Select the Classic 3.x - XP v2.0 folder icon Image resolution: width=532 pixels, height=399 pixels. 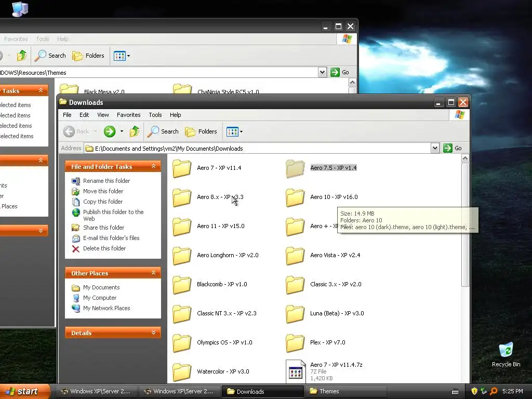click(295, 285)
